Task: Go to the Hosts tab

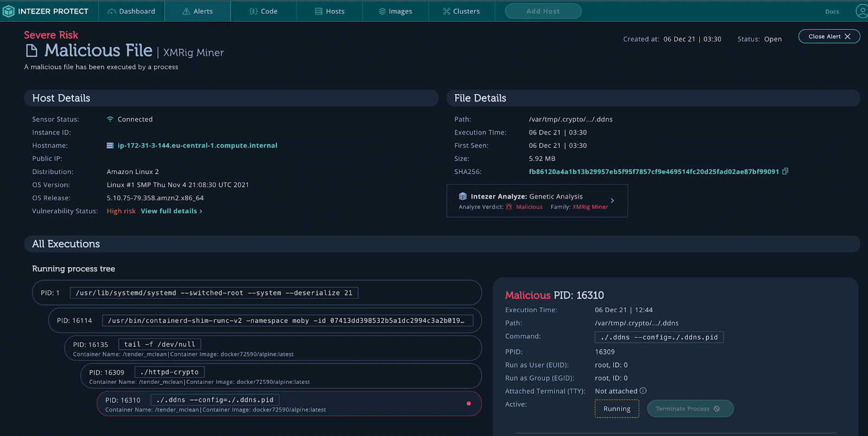Action: coord(330,11)
